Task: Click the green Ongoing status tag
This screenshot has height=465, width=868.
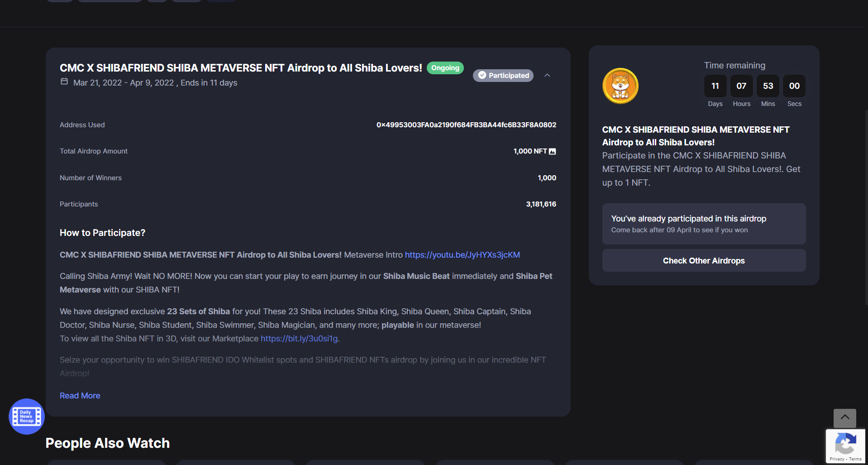Action: coord(445,68)
